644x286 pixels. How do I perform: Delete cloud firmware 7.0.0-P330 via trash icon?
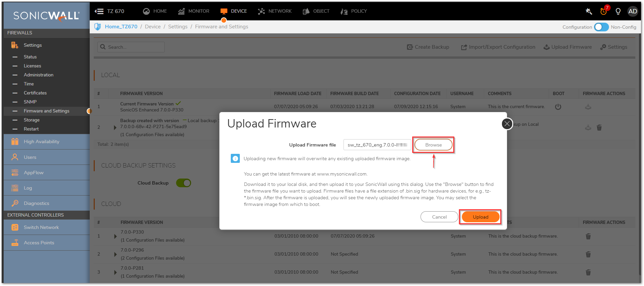pyautogui.click(x=588, y=236)
